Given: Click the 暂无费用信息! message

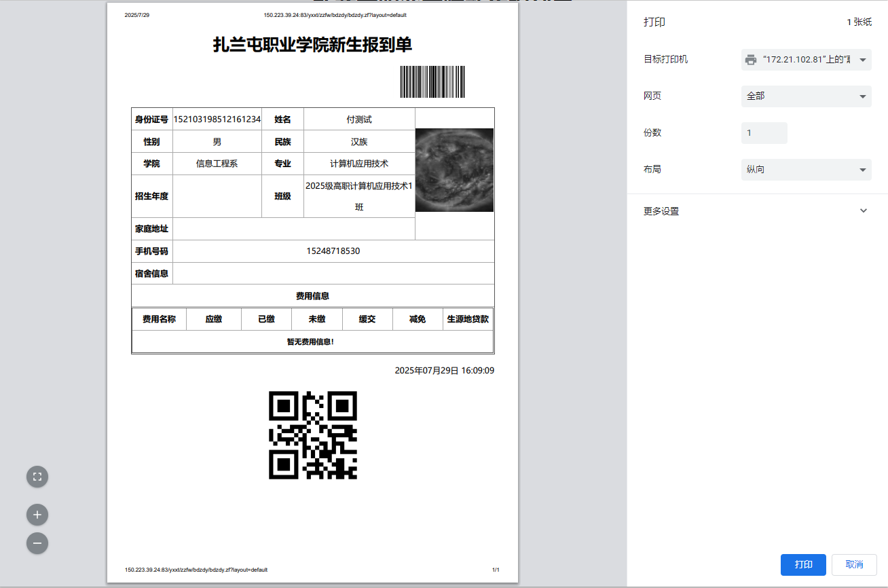Looking at the screenshot, I should [x=310, y=342].
